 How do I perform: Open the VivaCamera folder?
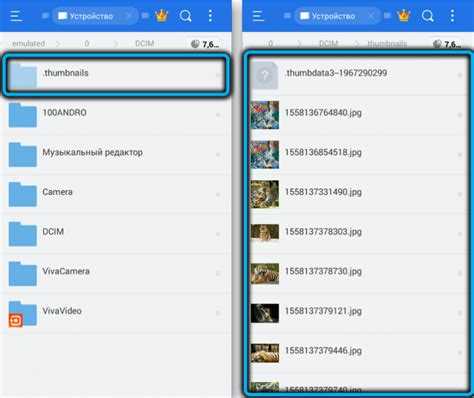116,273
